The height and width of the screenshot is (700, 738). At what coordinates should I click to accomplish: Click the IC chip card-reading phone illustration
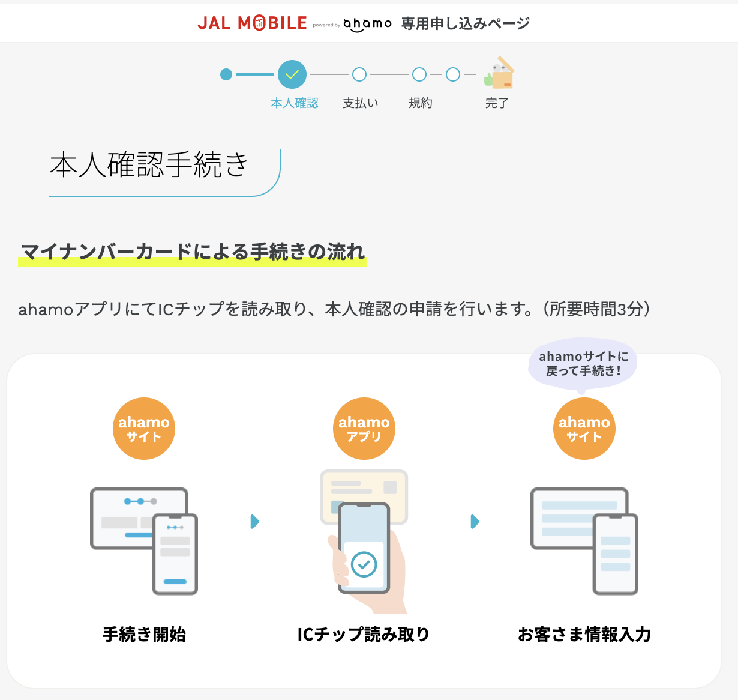pyautogui.click(x=364, y=541)
